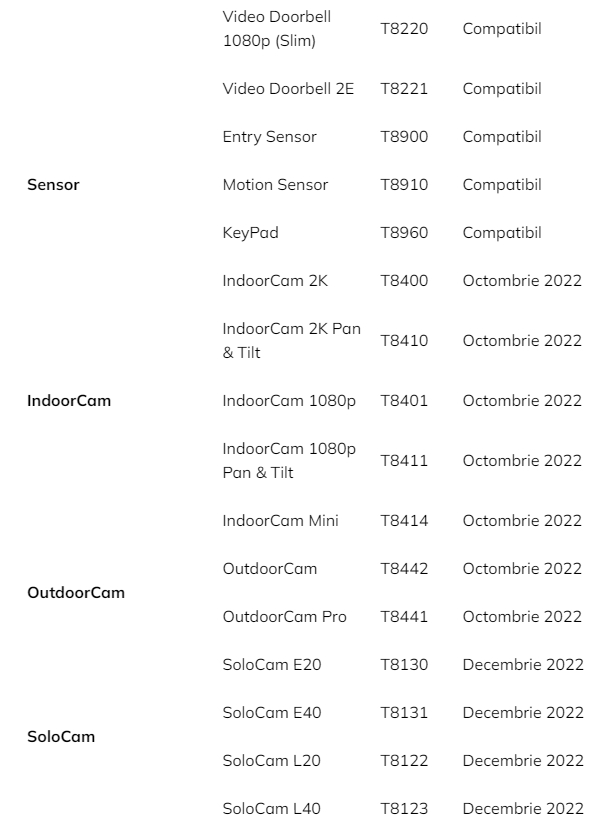This screenshot has width=601, height=829.
Task: Select the IndoorCam category heading
Action: [x=69, y=401]
